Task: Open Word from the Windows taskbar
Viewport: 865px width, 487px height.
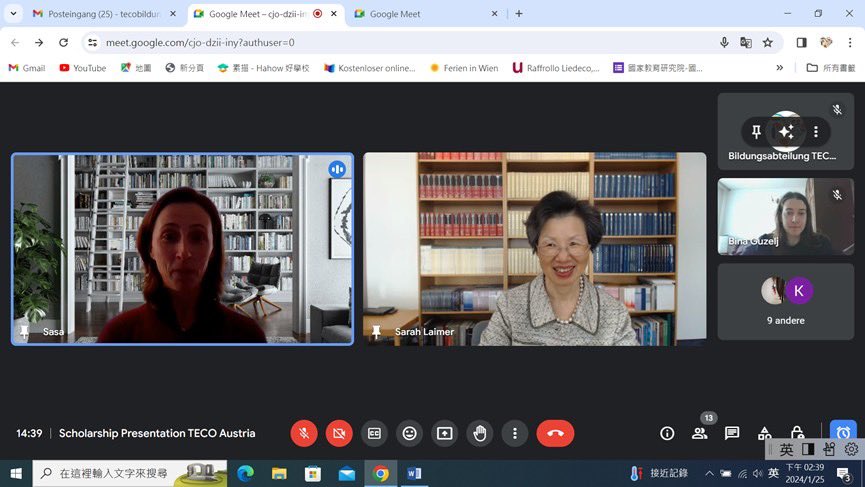Action: pyautogui.click(x=414, y=473)
